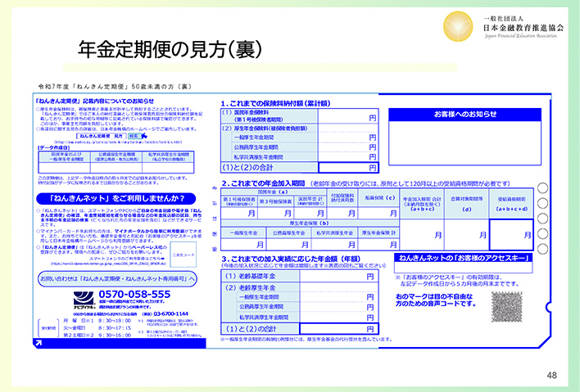Click the note about アクセスキーの有効期限
Image resolution: width=580 pixels, height=392 pixels.
tap(457, 281)
